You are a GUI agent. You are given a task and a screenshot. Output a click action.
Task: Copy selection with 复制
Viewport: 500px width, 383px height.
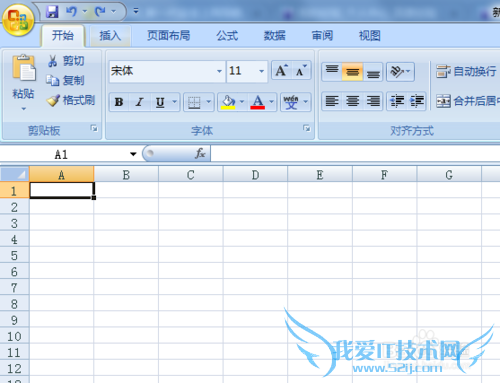66,80
